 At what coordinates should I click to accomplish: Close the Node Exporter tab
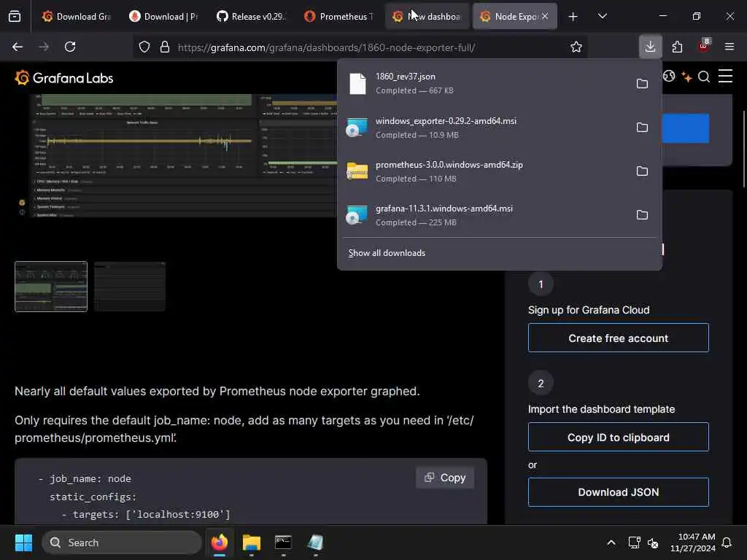545,16
